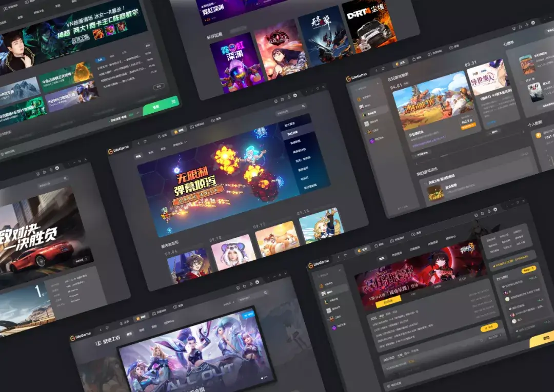Open the highlighted shop tab in center window
554x392 pixels.
click(x=179, y=131)
